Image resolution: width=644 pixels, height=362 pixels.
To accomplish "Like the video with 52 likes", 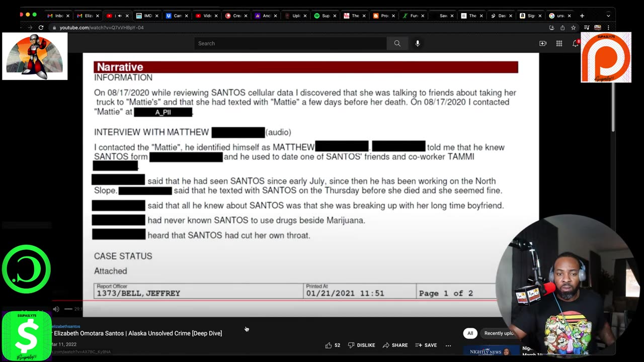I will (333, 345).
